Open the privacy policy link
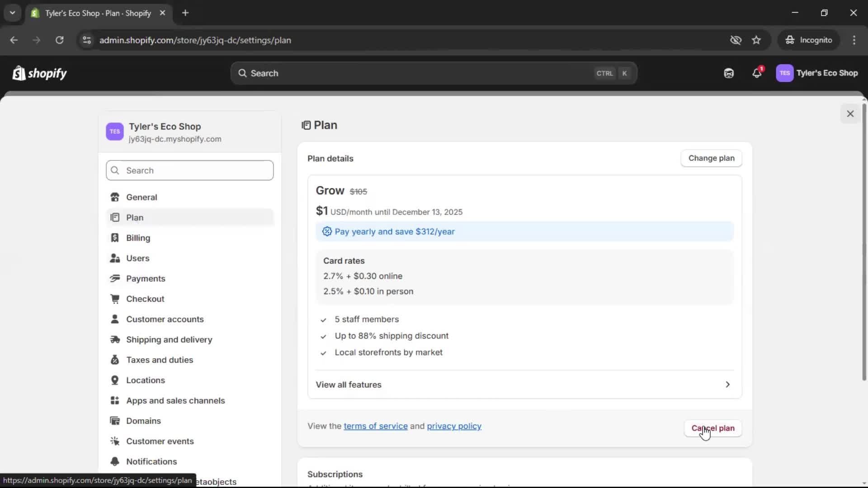868x488 pixels. coord(454,426)
